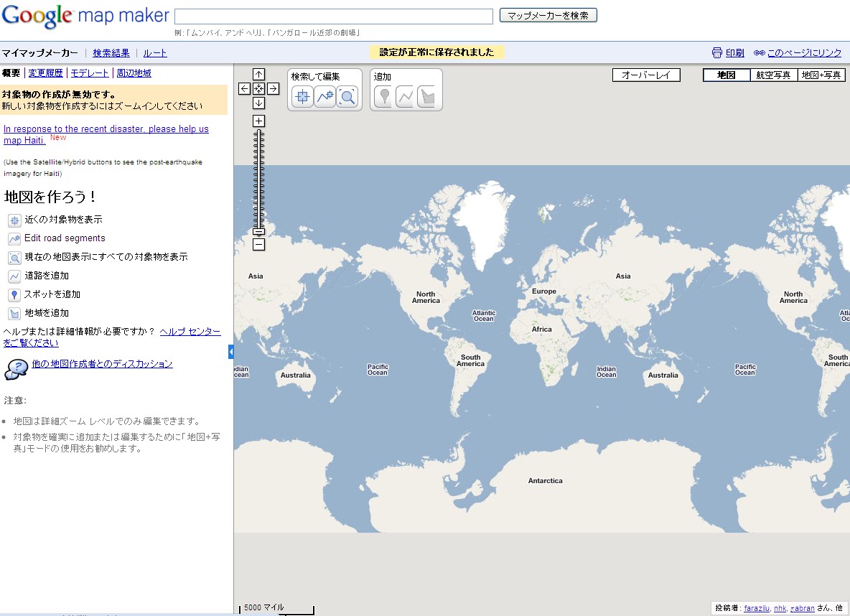
Task: Click the Antarctica label on map
Action: point(546,480)
